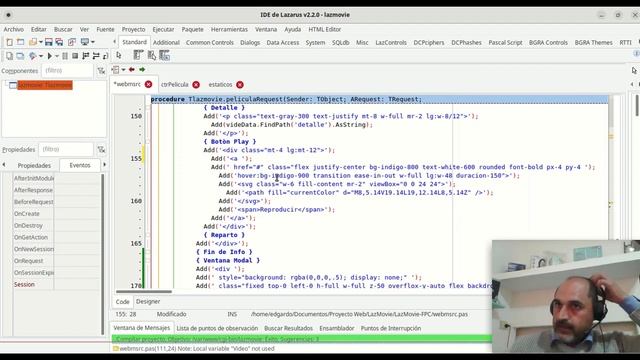Switch to the ctrPelicula editor tab

(x=175, y=84)
